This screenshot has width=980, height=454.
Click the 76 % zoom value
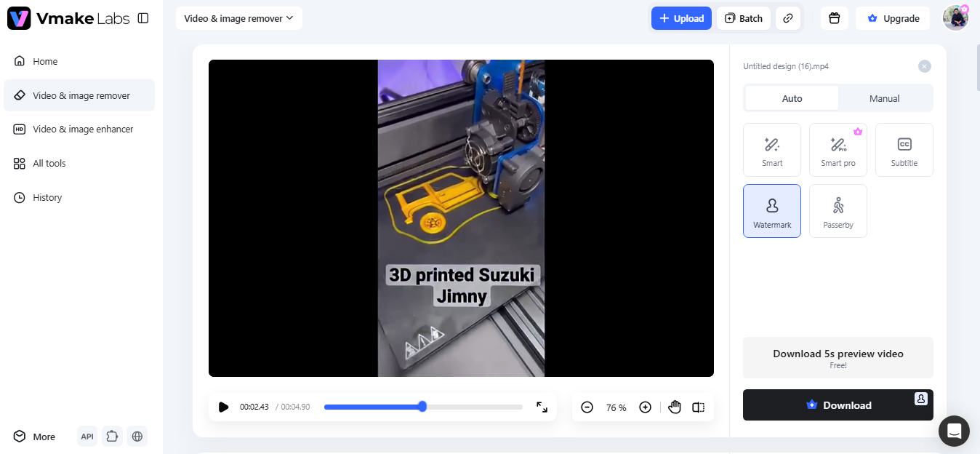[616, 407]
